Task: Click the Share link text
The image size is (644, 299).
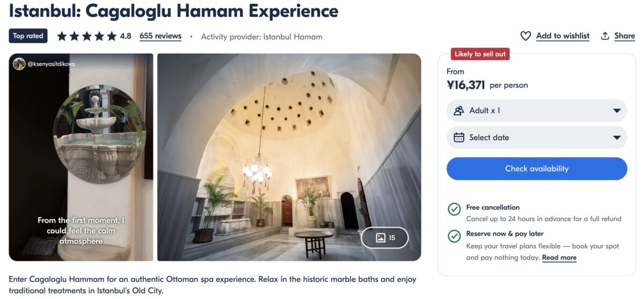Action: [x=625, y=36]
